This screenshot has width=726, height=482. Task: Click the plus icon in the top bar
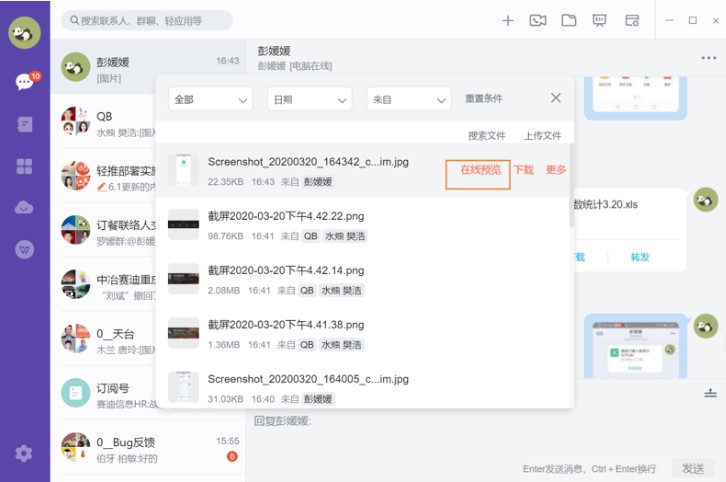coord(508,20)
